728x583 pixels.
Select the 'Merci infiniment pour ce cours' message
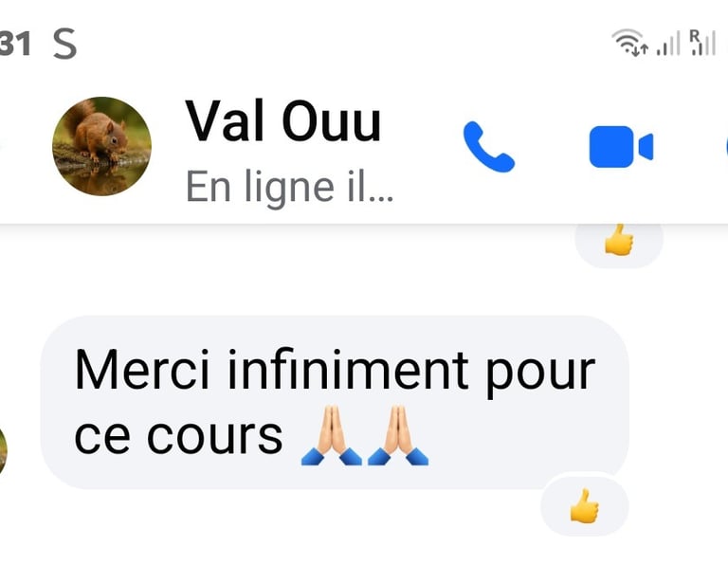coord(335,402)
